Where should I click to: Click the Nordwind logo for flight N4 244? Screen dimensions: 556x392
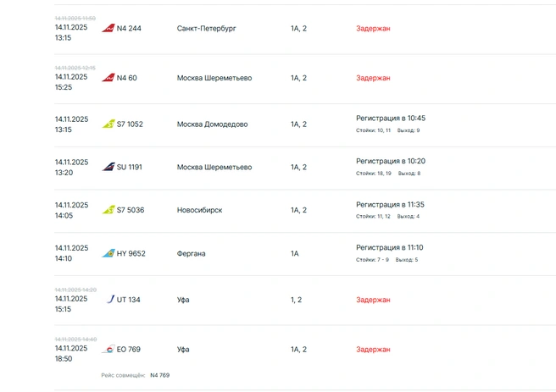pos(108,28)
